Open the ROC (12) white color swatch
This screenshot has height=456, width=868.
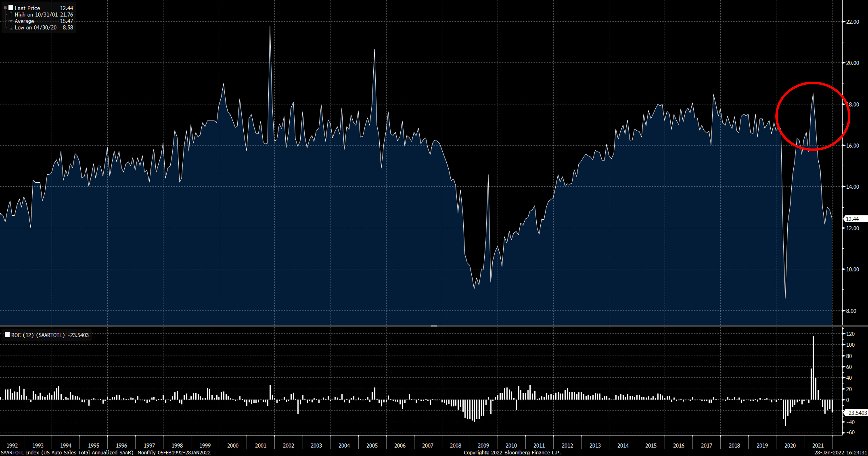click(7, 335)
